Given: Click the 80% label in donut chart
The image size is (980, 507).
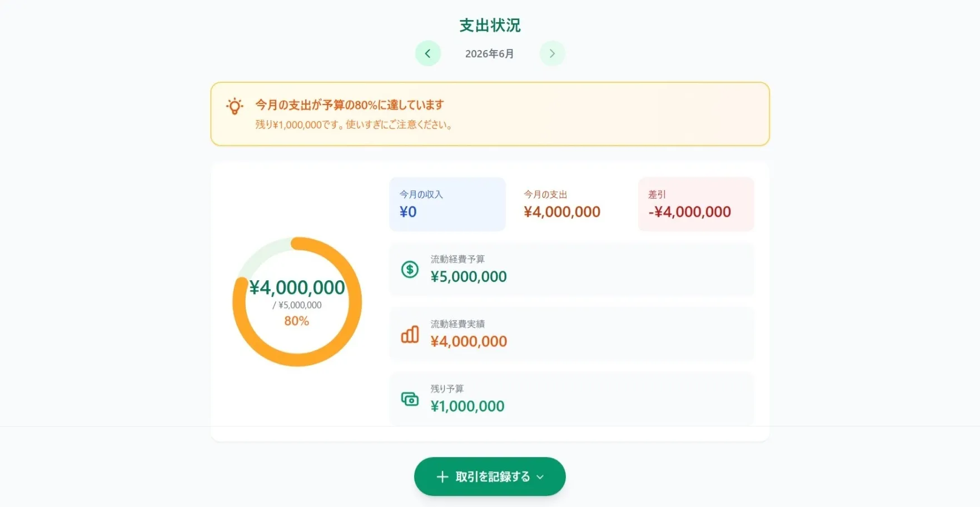Looking at the screenshot, I should 297,321.
